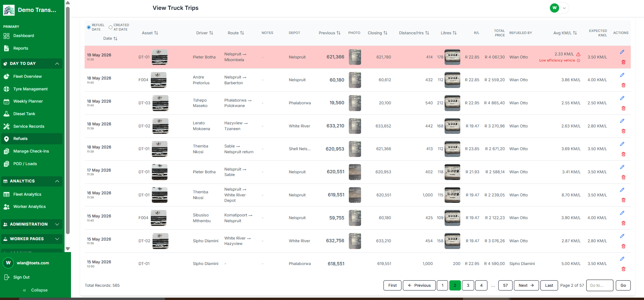This screenshot has width=644, height=300.
Task: Delete the 15 May 13:50 DT-01 record
Action: point(623,269)
